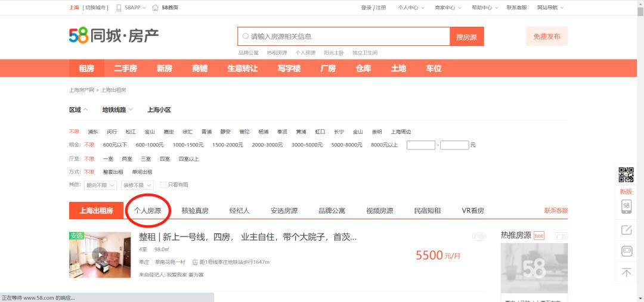This screenshot has width=644, height=302.
Task: Click the hot badge next to 热推房源
Action: click(x=539, y=235)
